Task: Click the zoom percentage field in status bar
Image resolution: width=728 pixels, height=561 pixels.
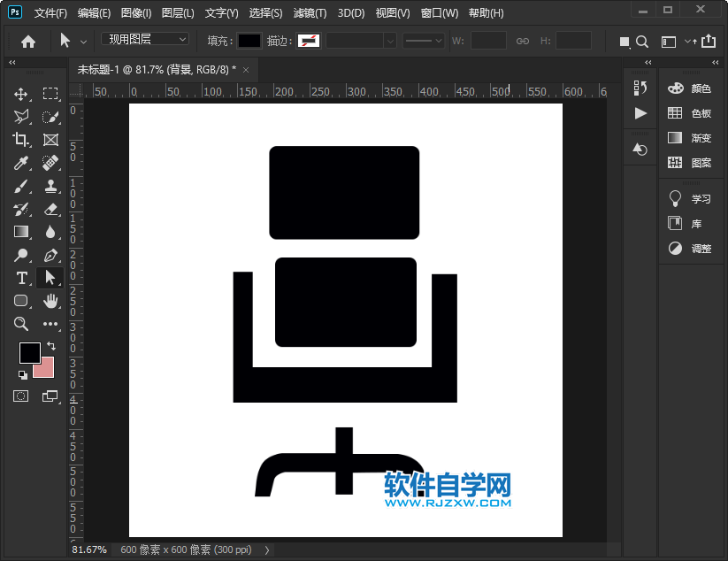Action: click(88, 549)
